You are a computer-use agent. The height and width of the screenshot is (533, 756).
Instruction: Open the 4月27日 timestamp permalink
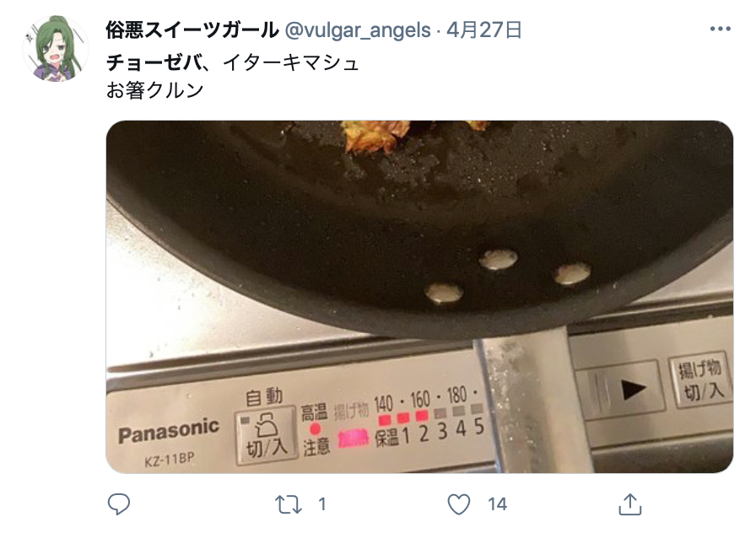(x=484, y=30)
